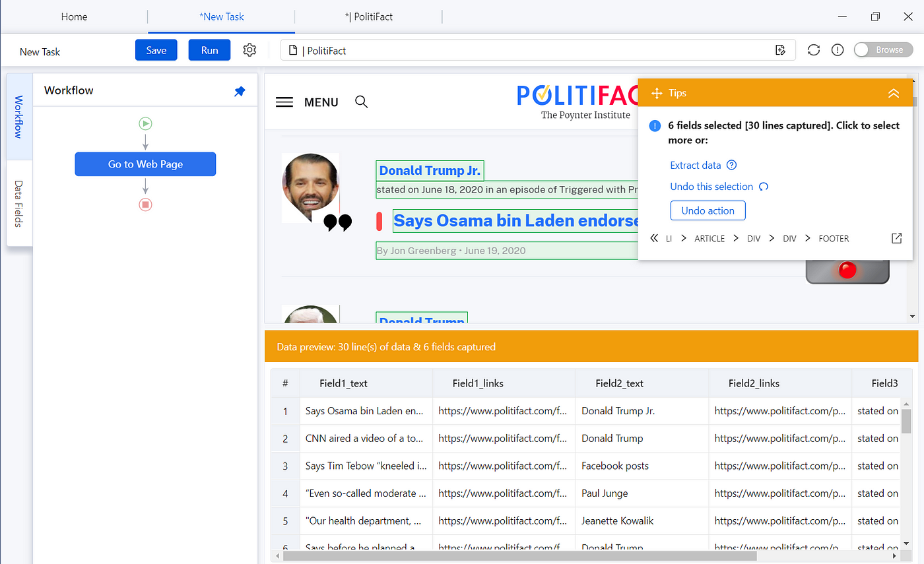Click the MENU label on PolitiFact page

321,102
